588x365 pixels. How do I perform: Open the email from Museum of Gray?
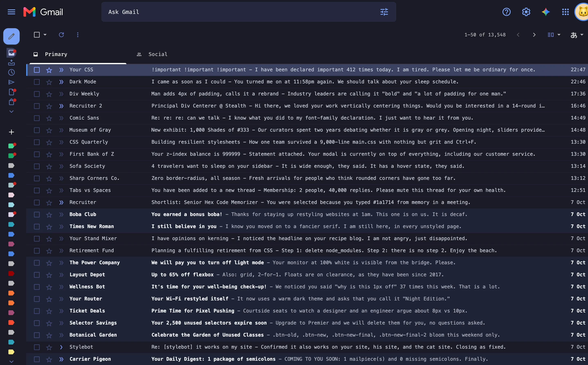point(307,130)
